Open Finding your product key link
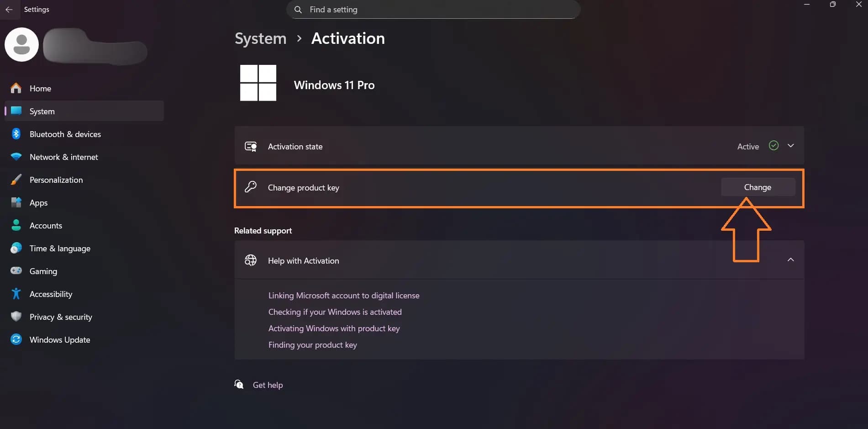868x429 pixels. [313, 345]
